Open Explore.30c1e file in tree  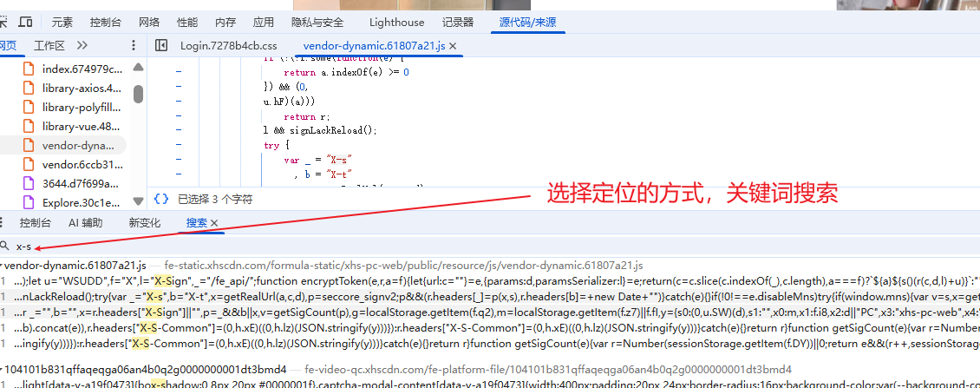[82, 203]
